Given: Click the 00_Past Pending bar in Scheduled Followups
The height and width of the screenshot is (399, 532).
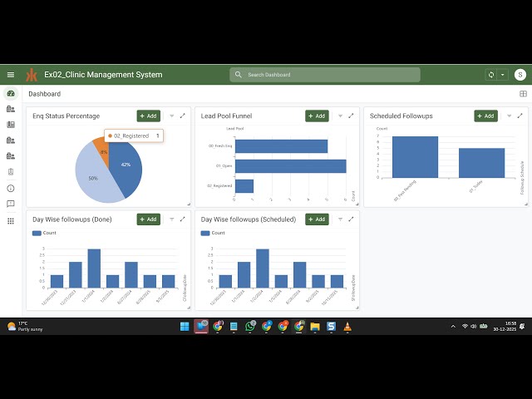Looking at the screenshot, I should coord(415,157).
